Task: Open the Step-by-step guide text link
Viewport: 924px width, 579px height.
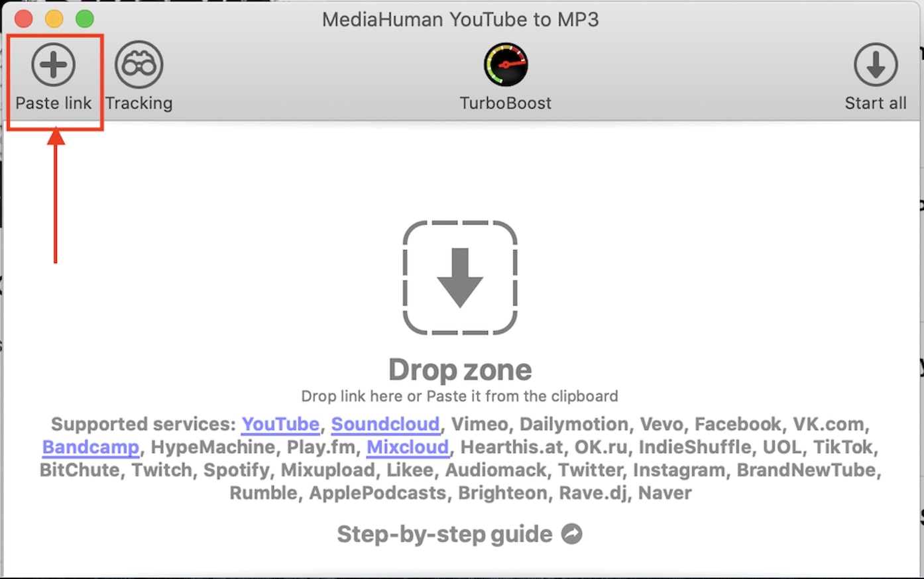Action: point(445,534)
